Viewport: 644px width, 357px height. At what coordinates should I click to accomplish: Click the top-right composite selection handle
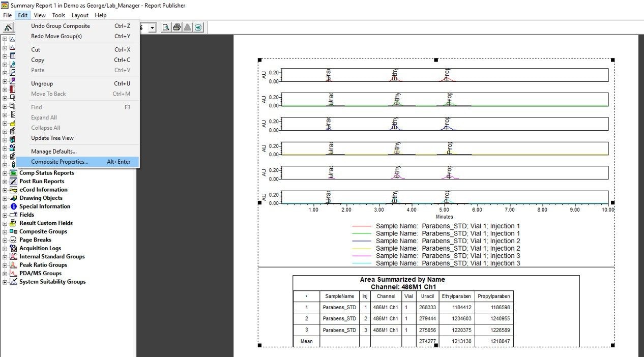tap(613, 61)
